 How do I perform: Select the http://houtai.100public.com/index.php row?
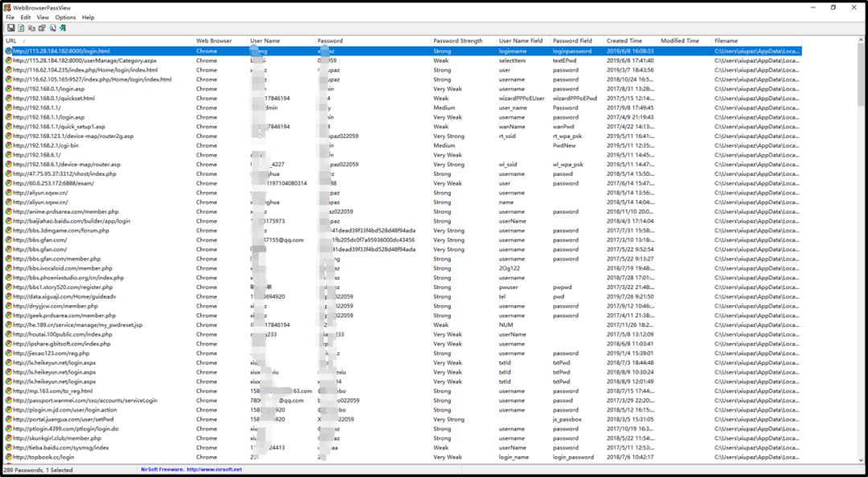403,334
